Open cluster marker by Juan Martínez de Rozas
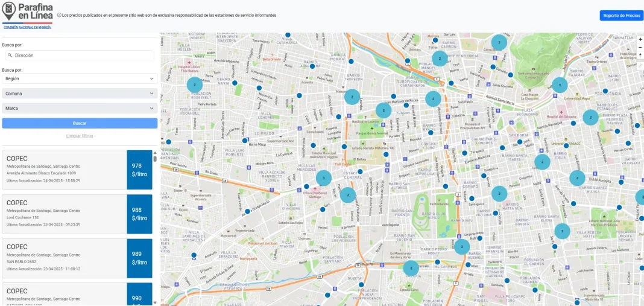 click(383, 110)
